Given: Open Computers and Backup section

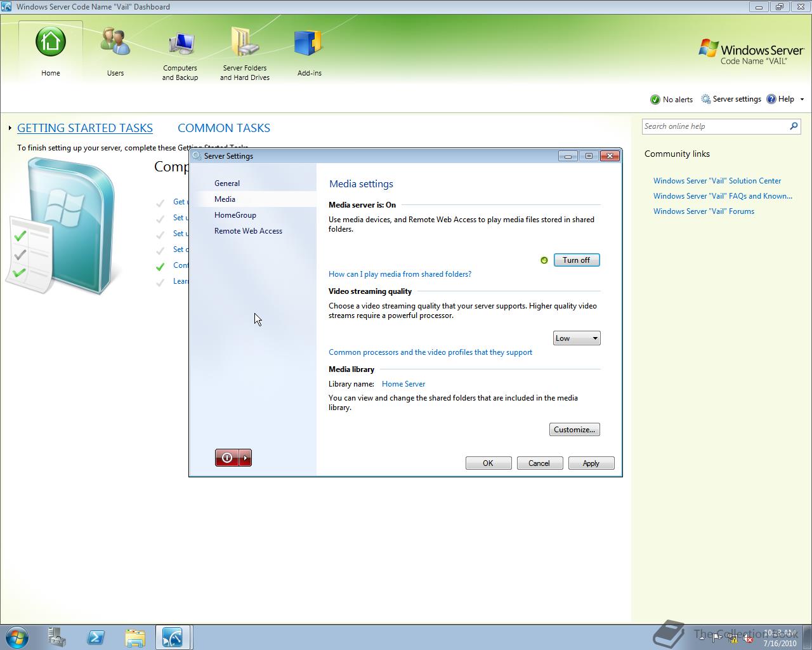Looking at the screenshot, I should pyautogui.click(x=180, y=54).
